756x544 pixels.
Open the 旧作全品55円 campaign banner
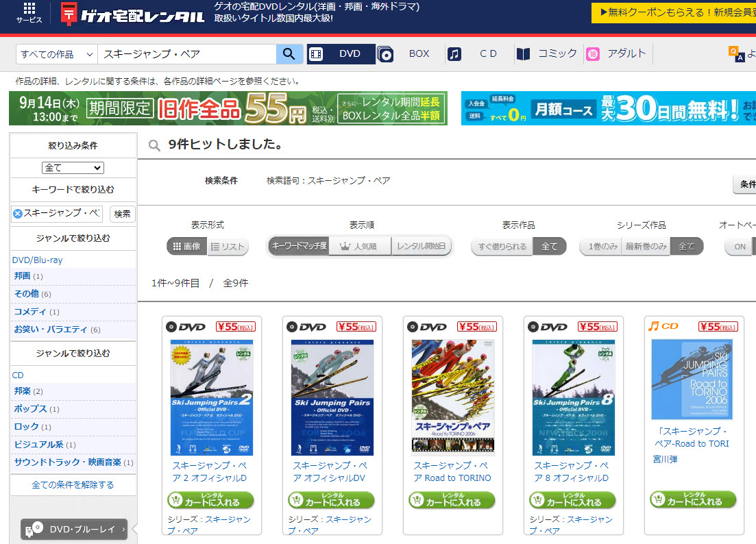coord(228,108)
